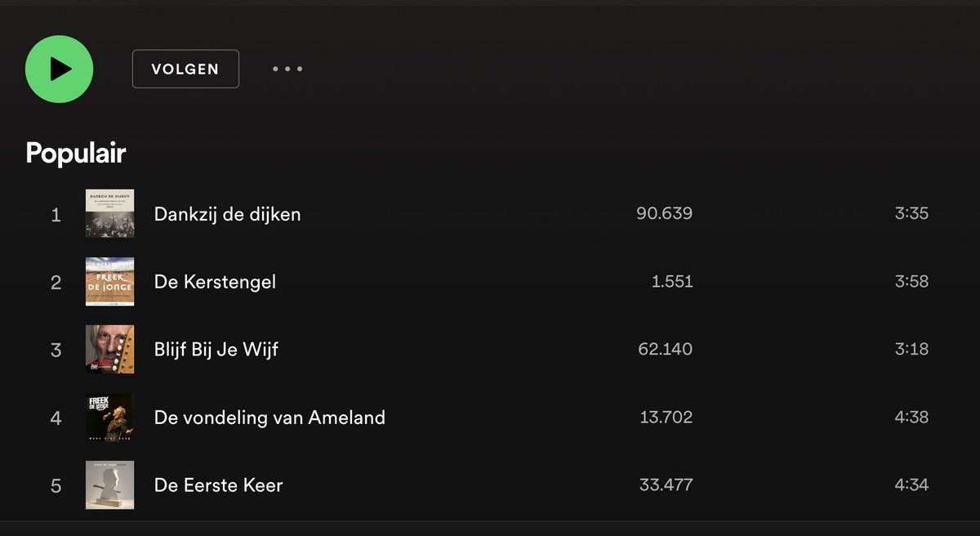Click track number 2 in the list
980x536 pixels.
point(56,283)
